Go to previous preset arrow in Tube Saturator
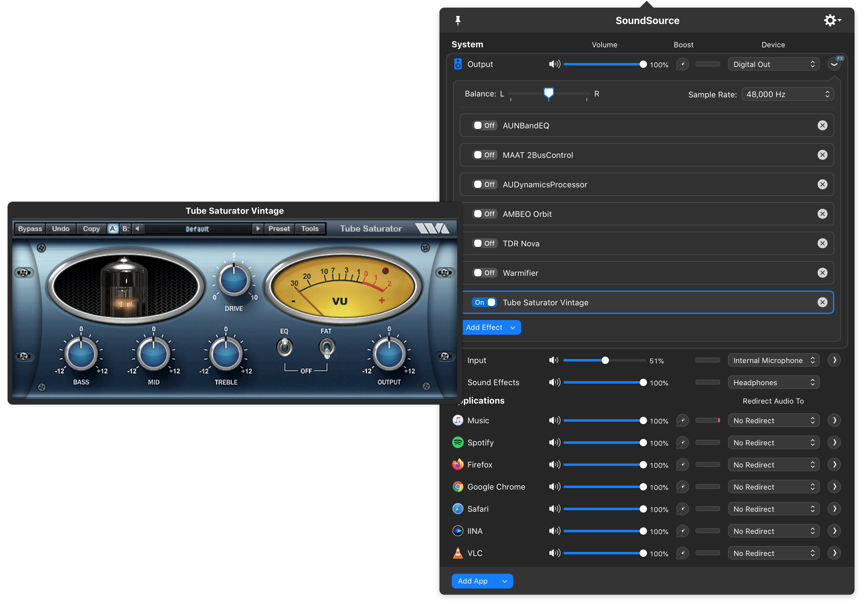The height and width of the screenshot is (602, 868). point(137,229)
